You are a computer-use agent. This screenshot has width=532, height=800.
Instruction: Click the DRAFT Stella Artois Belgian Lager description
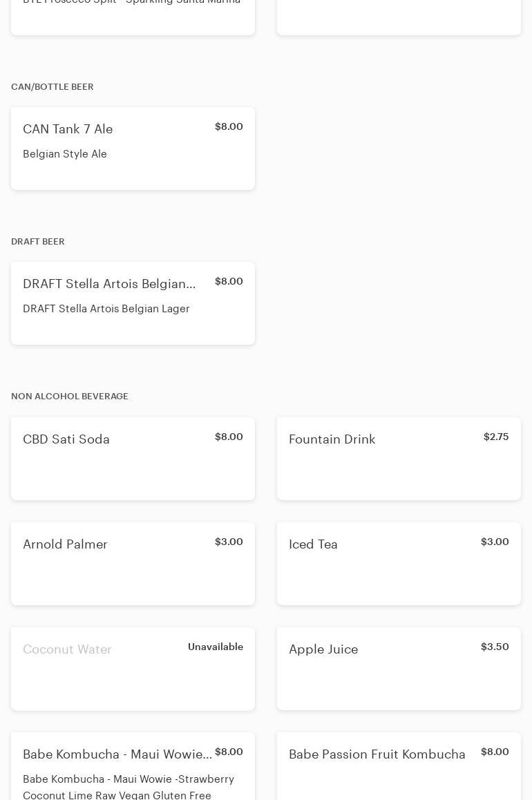(x=106, y=309)
